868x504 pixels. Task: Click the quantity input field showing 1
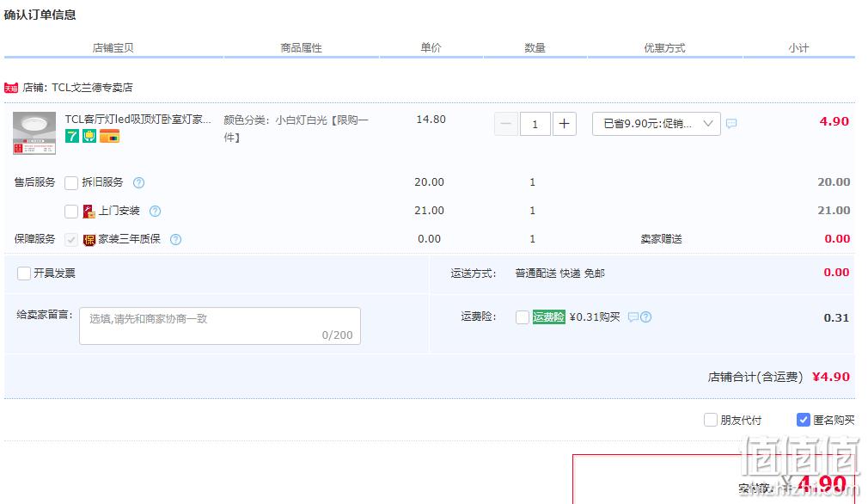point(535,124)
